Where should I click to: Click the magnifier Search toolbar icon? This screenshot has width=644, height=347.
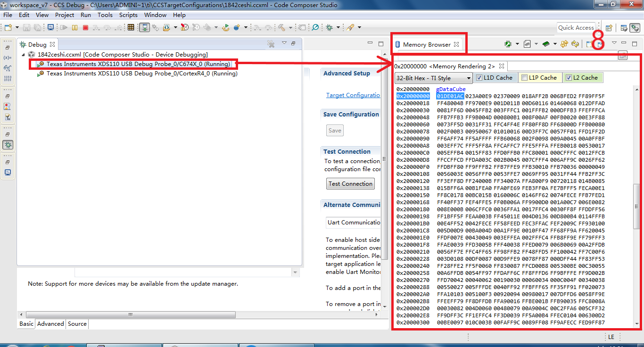(315, 27)
